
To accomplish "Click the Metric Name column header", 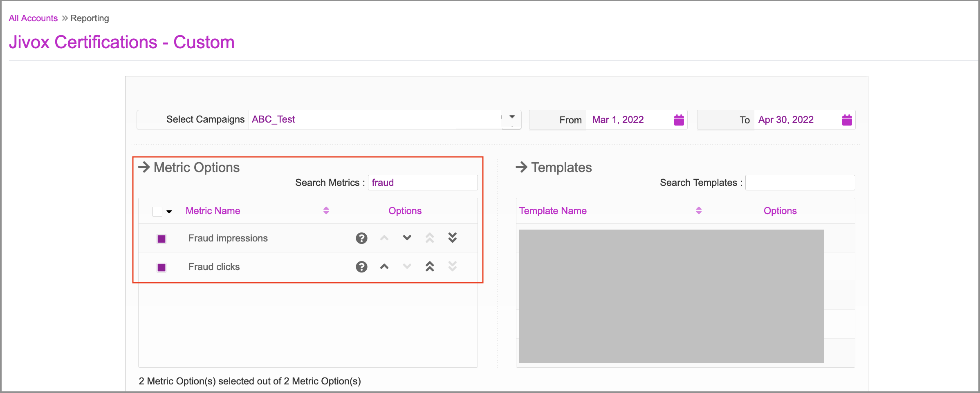I will 213,211.
